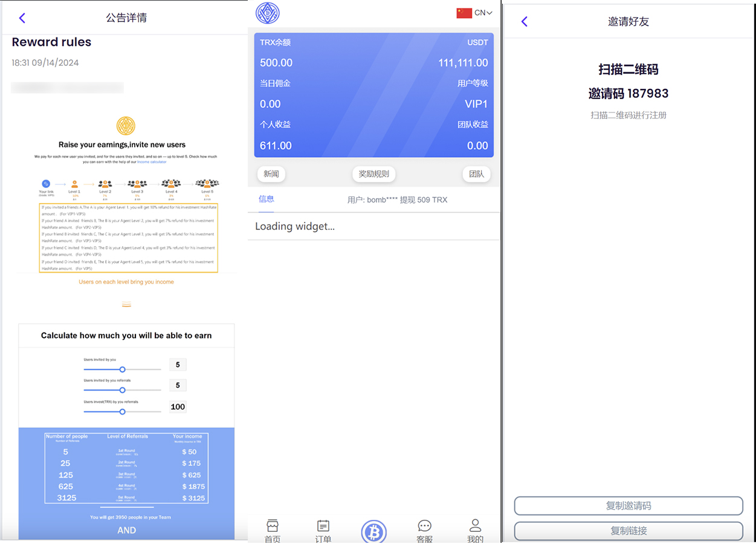Go back from the 公告详情 page
The image size is (756, 544).
(22, 18)
